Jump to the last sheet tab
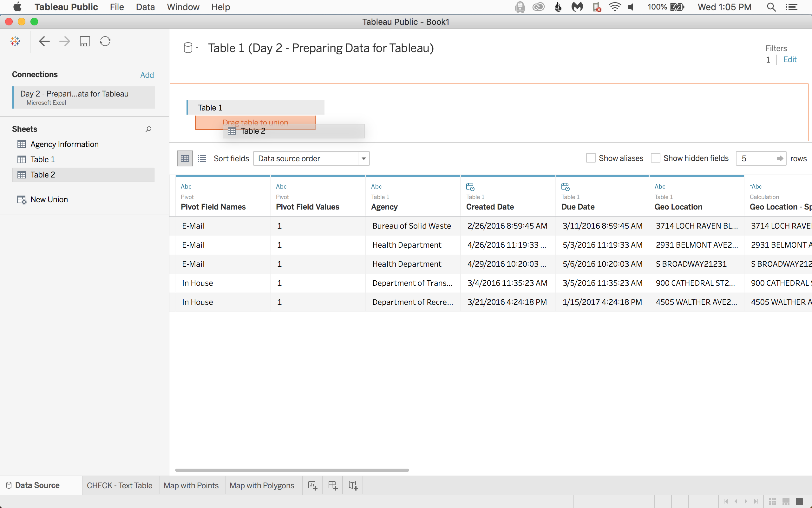Screen dimensions: 812x508 coord(756,501)
